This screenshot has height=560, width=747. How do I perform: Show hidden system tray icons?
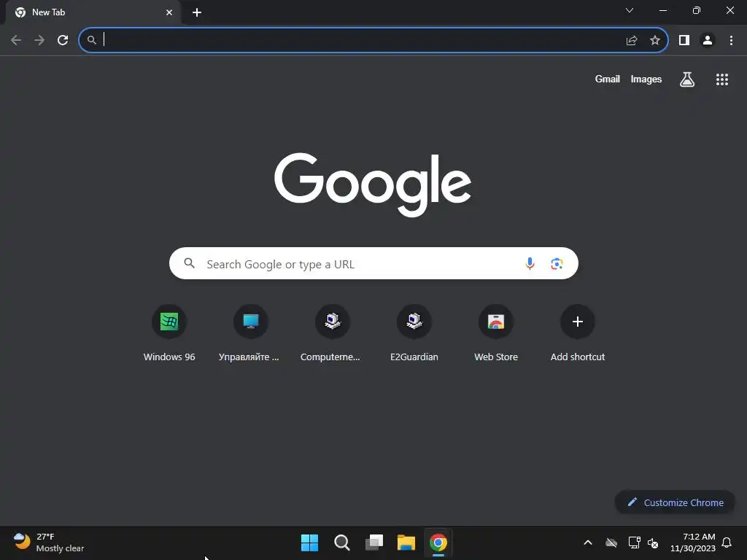click(588, 542)
